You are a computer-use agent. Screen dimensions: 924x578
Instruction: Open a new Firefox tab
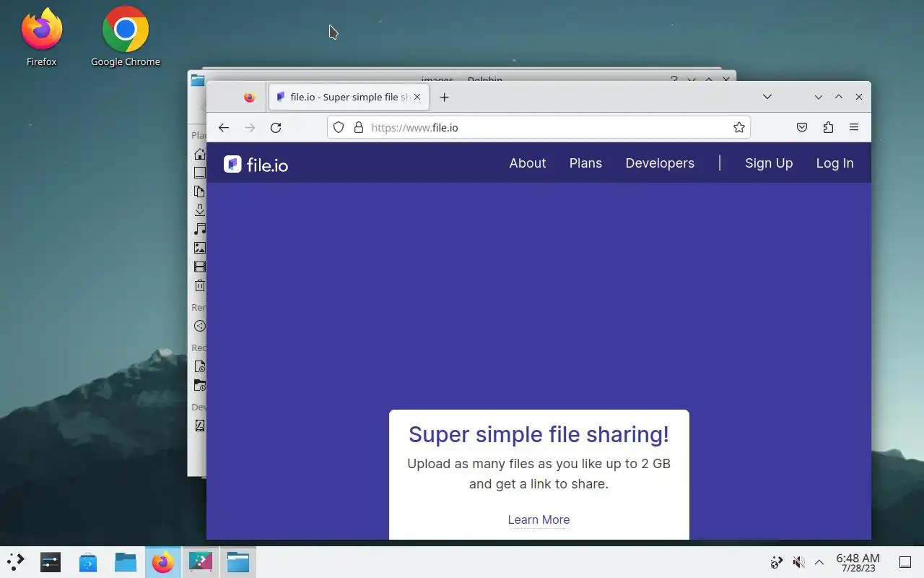pos(445,97)
